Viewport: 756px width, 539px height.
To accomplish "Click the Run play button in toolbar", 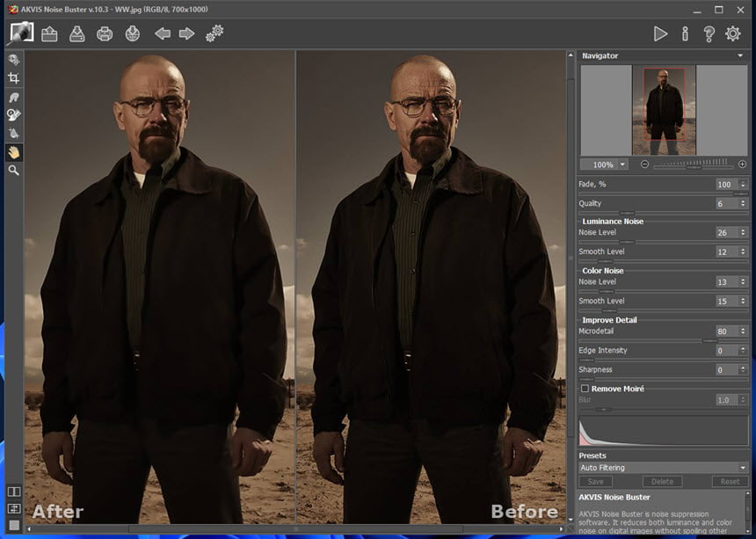I will (660, 33).
